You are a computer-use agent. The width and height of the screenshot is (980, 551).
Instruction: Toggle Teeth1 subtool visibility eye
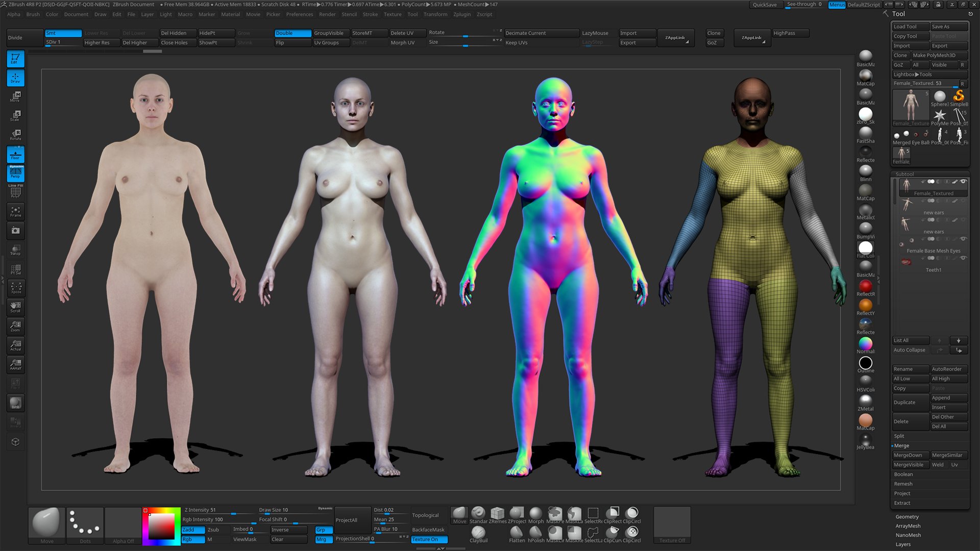pos(963,258)
